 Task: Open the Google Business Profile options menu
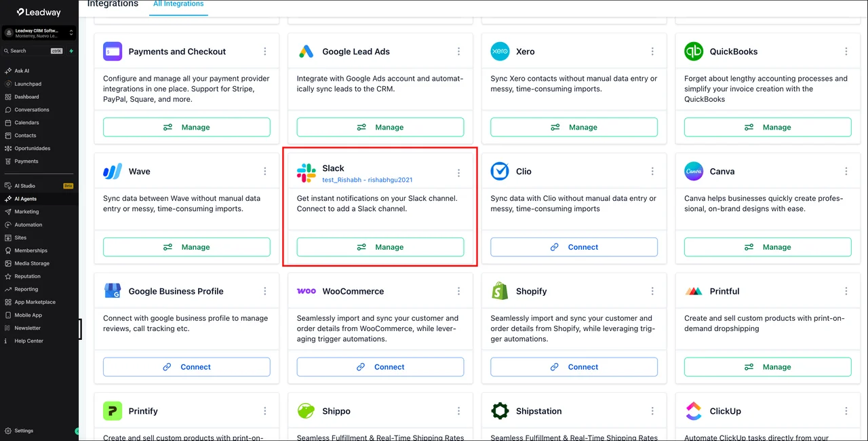click(x=265, y=291)
